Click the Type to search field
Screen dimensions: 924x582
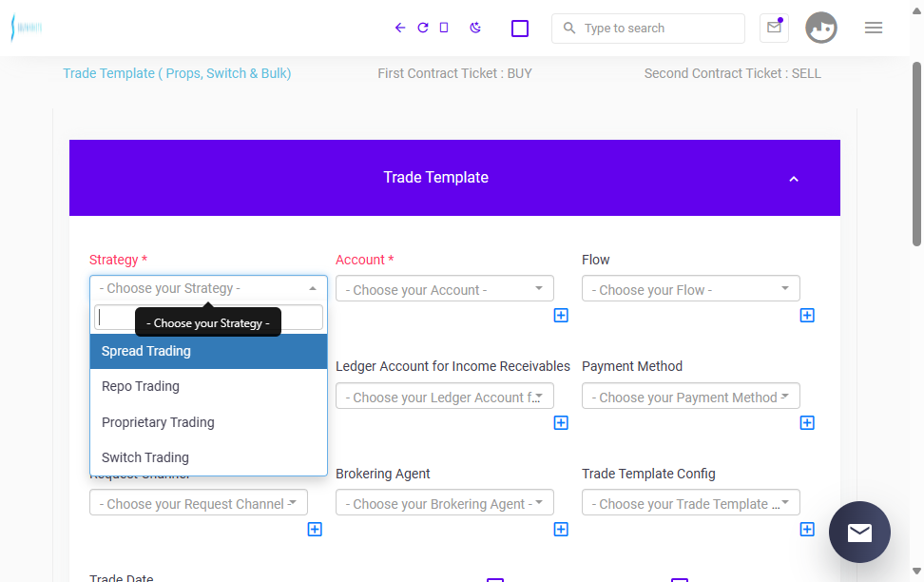(x=647, y=29)
